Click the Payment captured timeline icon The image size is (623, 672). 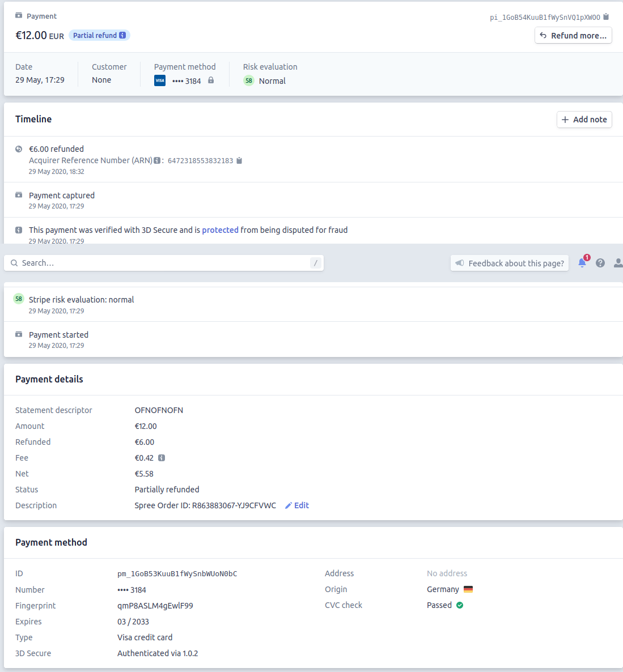19,195
